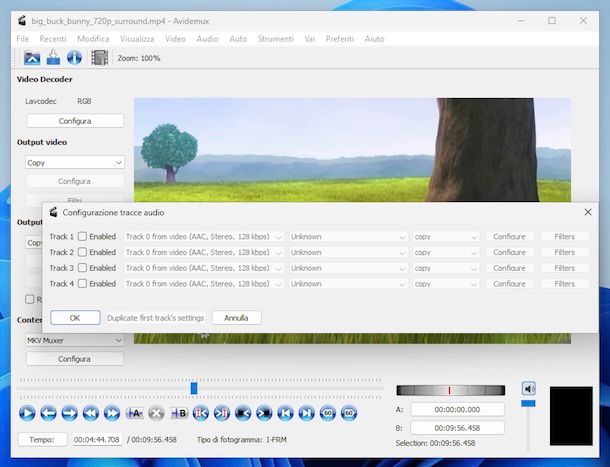This screenshot has height=467, width=610.
Task: Click Track 3 Filters button
Action: tap(564, 268)
